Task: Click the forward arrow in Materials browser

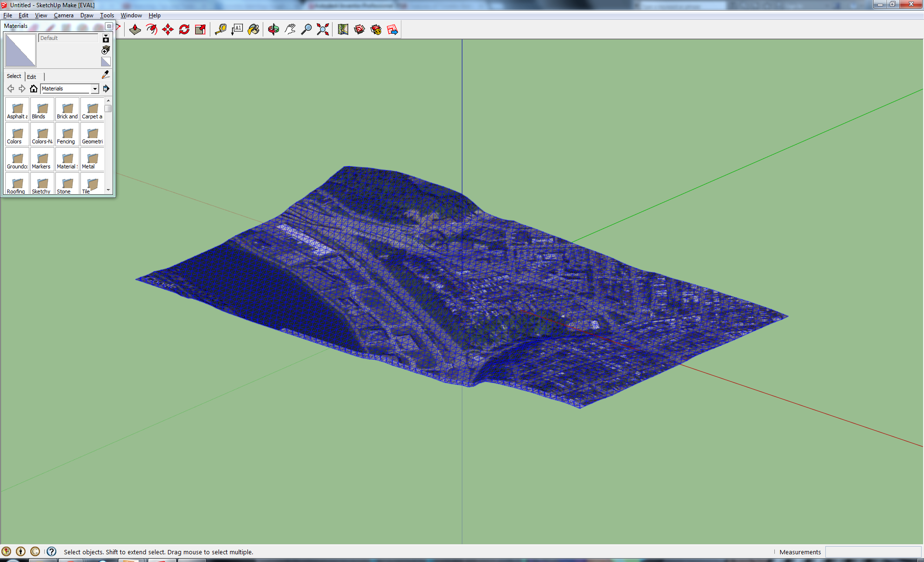Action: click(x=22, y=89)
